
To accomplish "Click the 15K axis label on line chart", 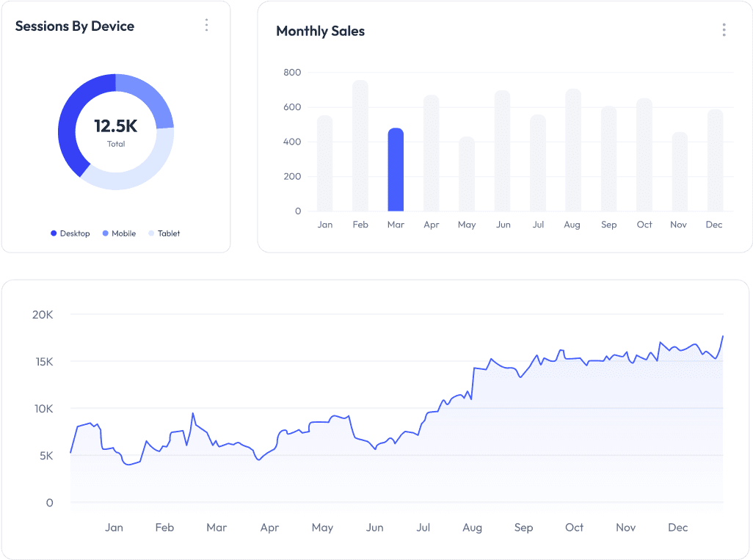I will pos(44,362).
